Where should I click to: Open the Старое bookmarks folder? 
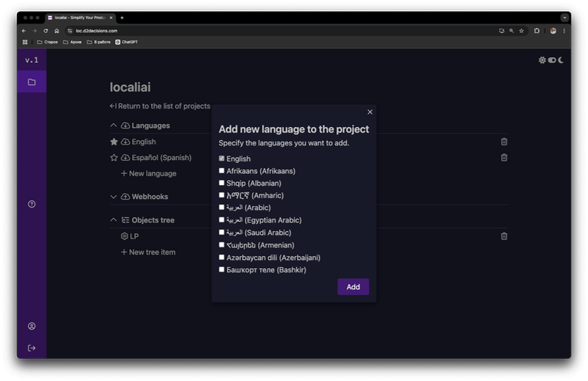pos(47,42)
